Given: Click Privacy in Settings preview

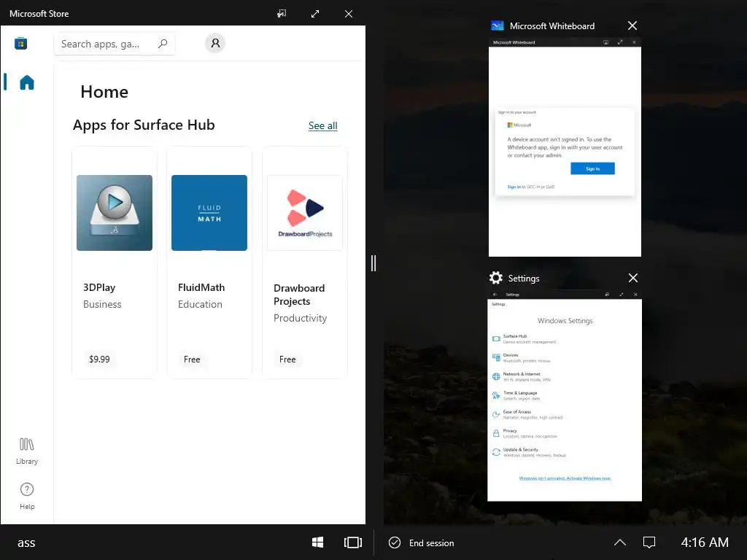Looking at the screenshot, I should tap(524, 433).
